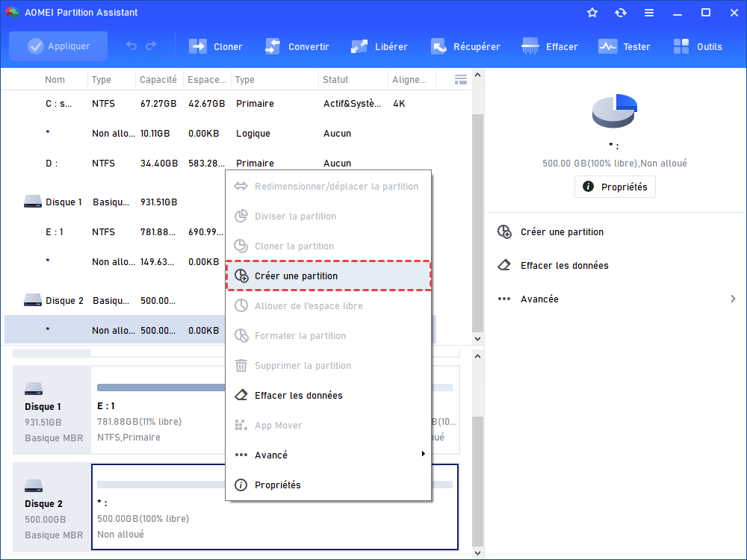Click the partition list scroll down arrow
Viewport: 747px width, 560px height.
click(477, 338)
